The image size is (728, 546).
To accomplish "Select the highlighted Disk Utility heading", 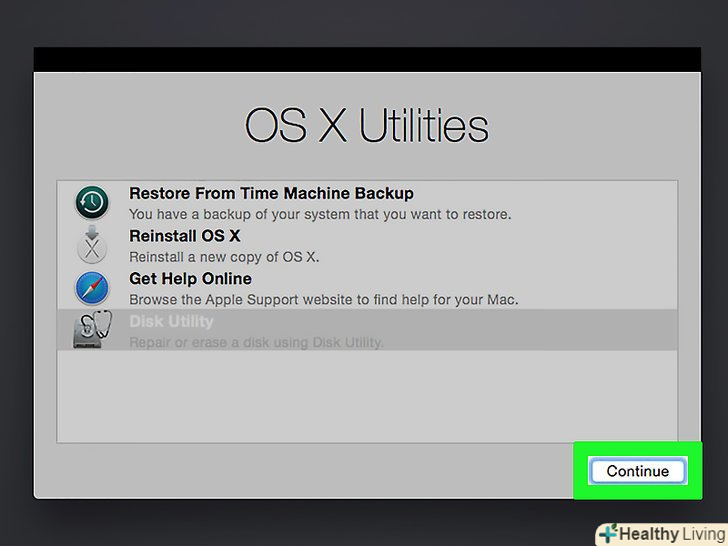I will [171, 321].
